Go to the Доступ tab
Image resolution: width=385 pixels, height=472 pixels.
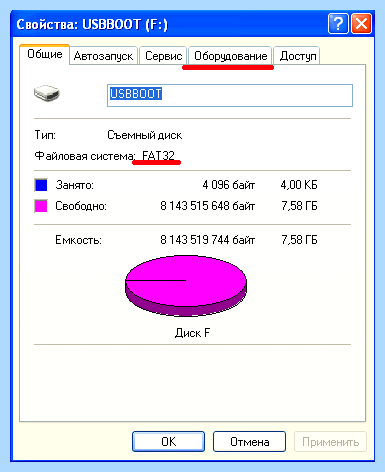(298, 56)
